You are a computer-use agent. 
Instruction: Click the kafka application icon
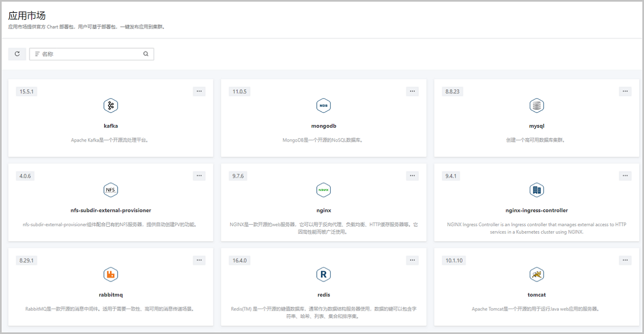pyautogui.click(x=111, y=106)
